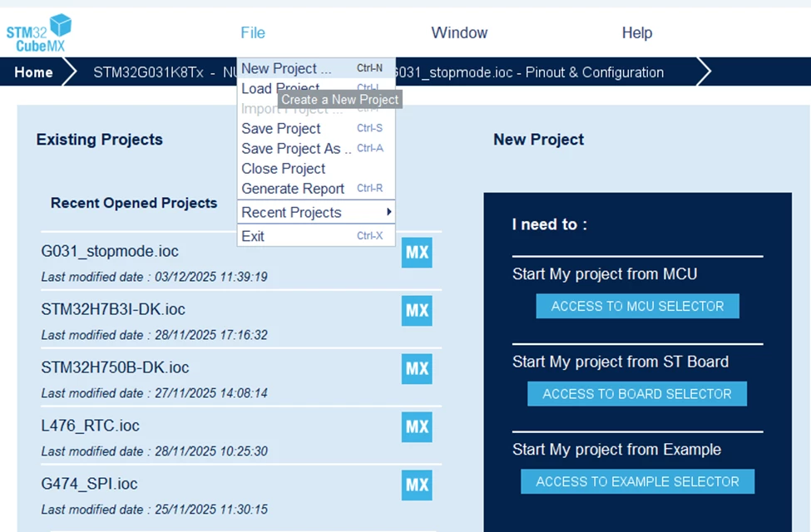Select G031_stopmode.ioc in recent projects

click(110, 251)
